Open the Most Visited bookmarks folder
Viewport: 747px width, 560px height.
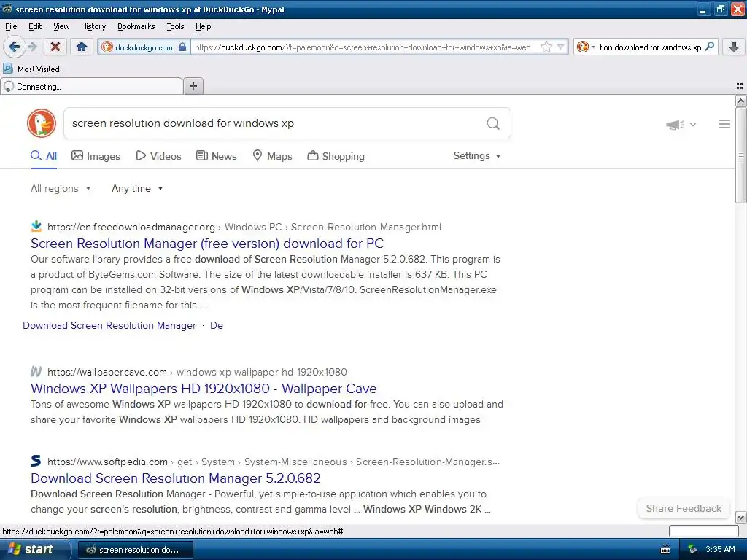pyautogui.click(x=32, y=69)
